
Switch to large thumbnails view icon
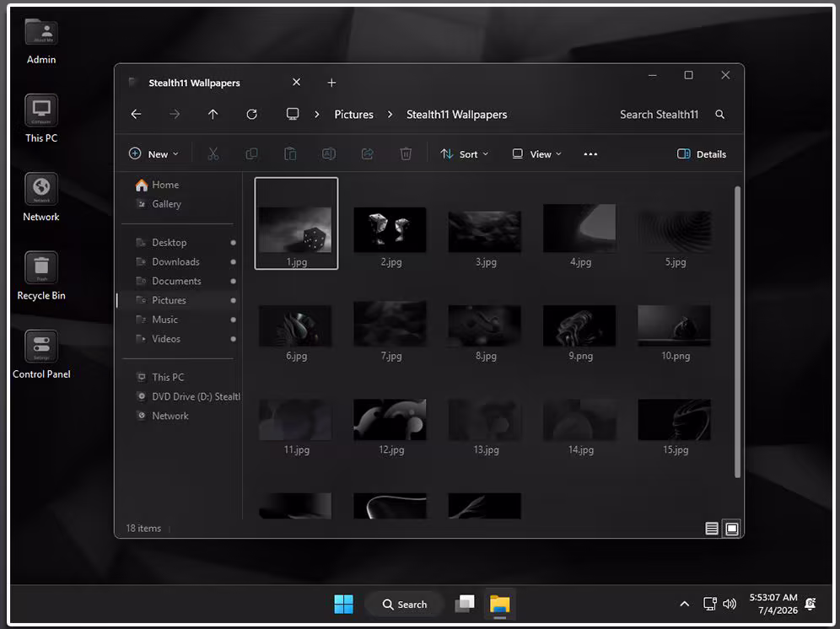point(732,529)
